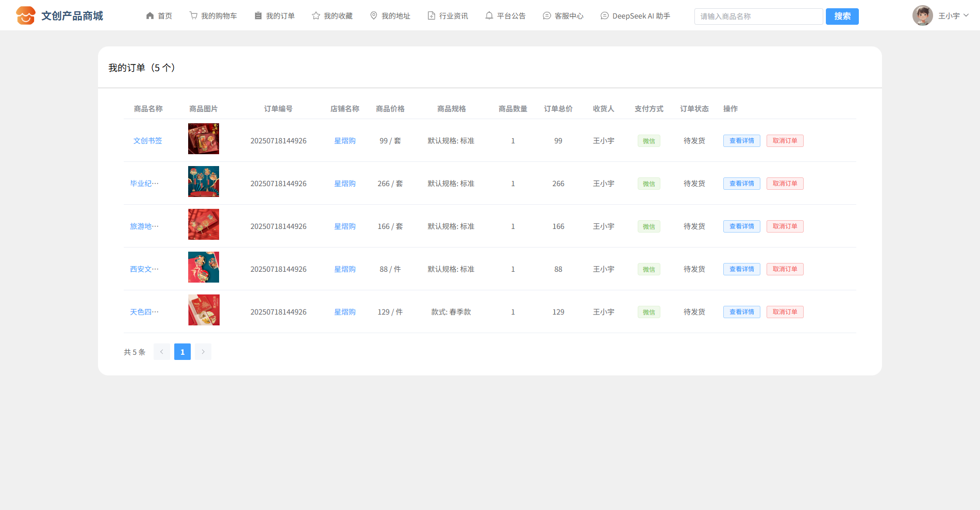Image resolution: width=980 pixels, height=510 pixels.
Task: Go to previous page with left chevron
Action: (x=162, y=352)
